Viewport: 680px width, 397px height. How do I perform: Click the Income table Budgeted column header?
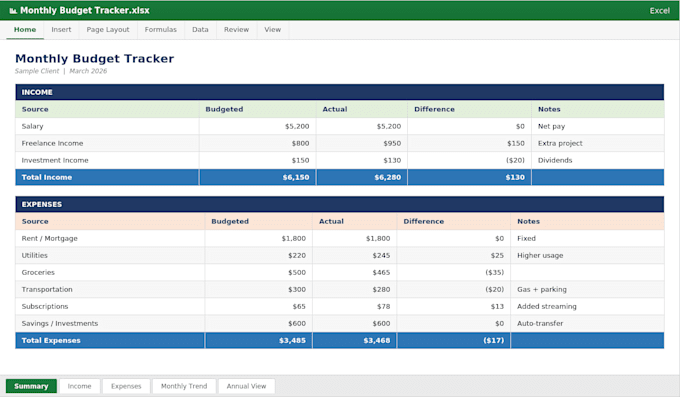(258, 109)
